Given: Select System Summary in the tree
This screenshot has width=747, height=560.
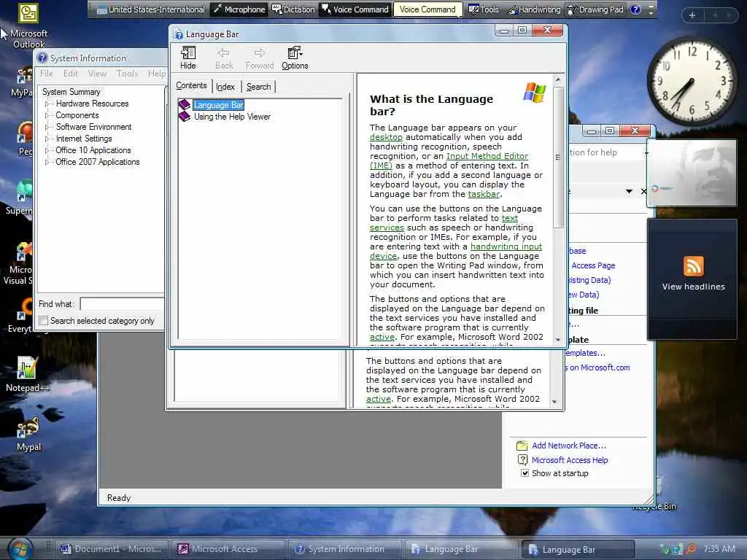Looking at the screenshot, I should tap(71, 92).
